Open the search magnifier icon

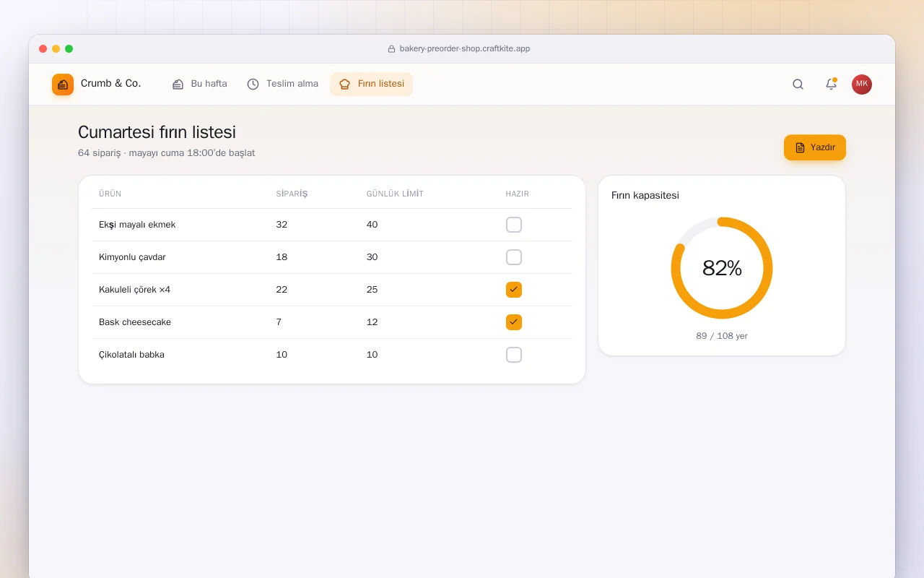point(798,84)
